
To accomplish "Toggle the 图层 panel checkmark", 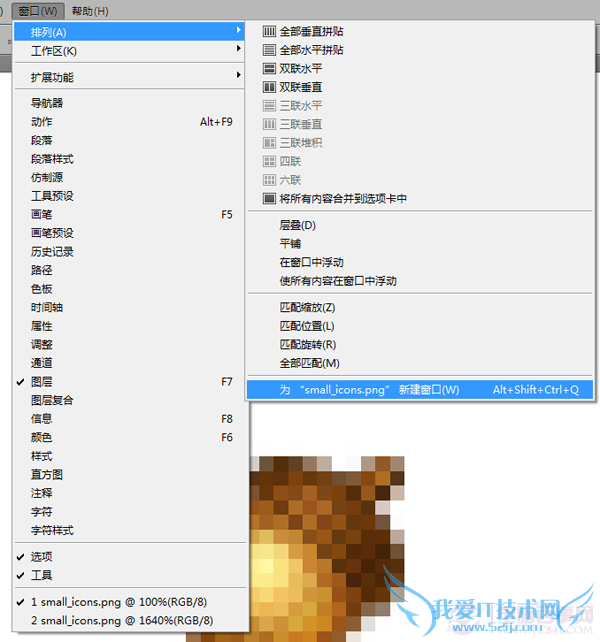I will (20, 382).
